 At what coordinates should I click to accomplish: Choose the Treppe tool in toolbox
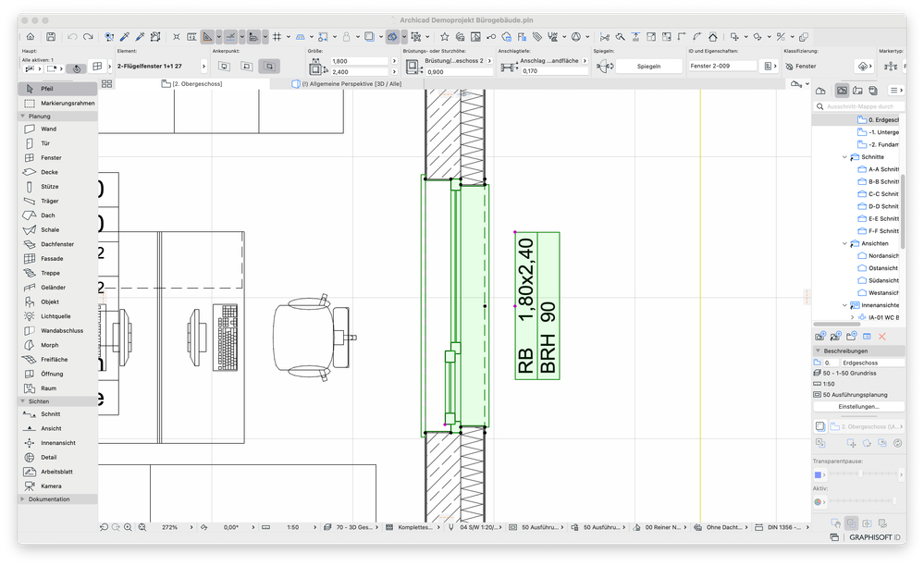pyautogui.click(x=50, y=273)
